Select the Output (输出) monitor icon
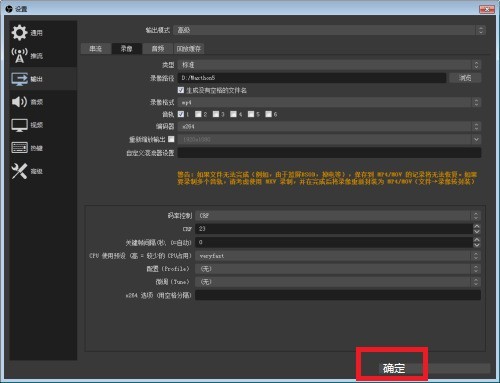 (x=19, y=79)
